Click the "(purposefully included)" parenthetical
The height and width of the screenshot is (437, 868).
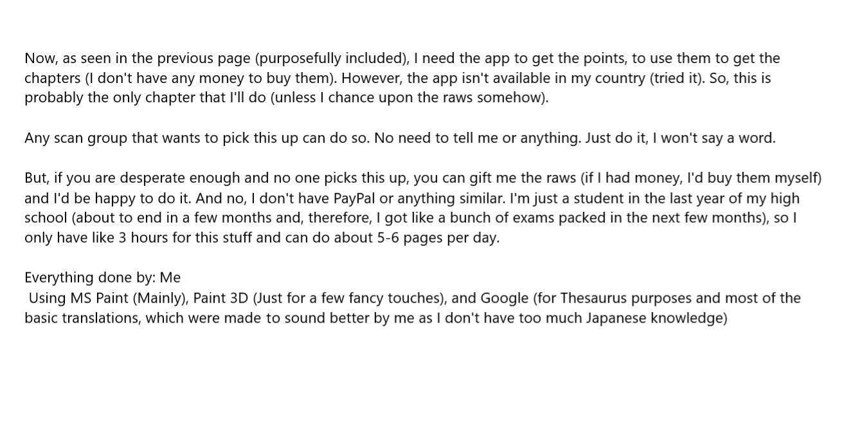332,58
